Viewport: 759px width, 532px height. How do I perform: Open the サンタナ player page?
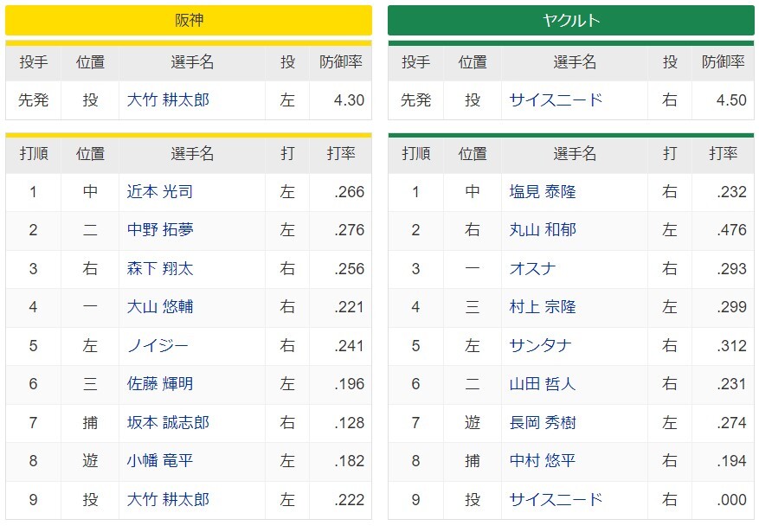pos(540,346)
